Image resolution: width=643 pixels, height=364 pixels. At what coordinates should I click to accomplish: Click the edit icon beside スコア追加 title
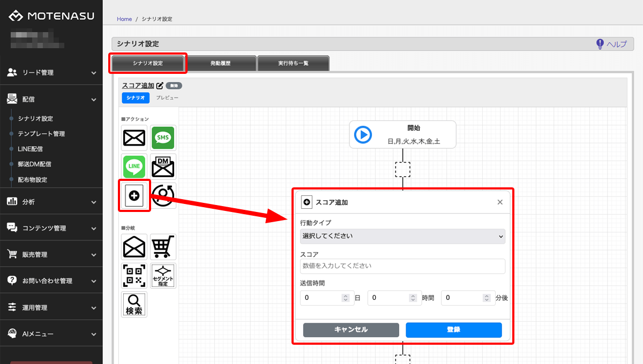pyautogui.click(x=159, y=86)
